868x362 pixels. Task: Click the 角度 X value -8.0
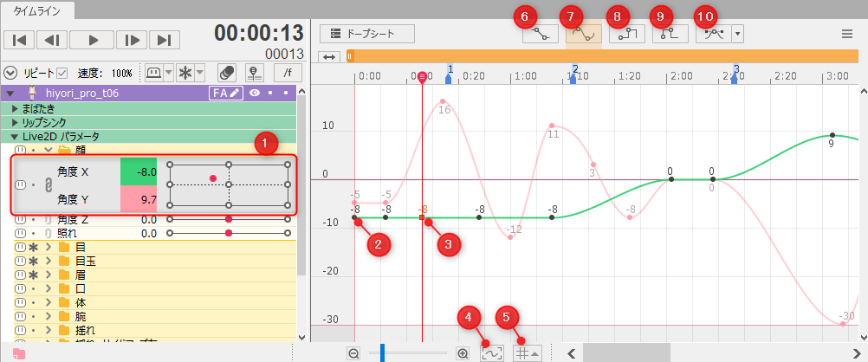click(139, 172)
